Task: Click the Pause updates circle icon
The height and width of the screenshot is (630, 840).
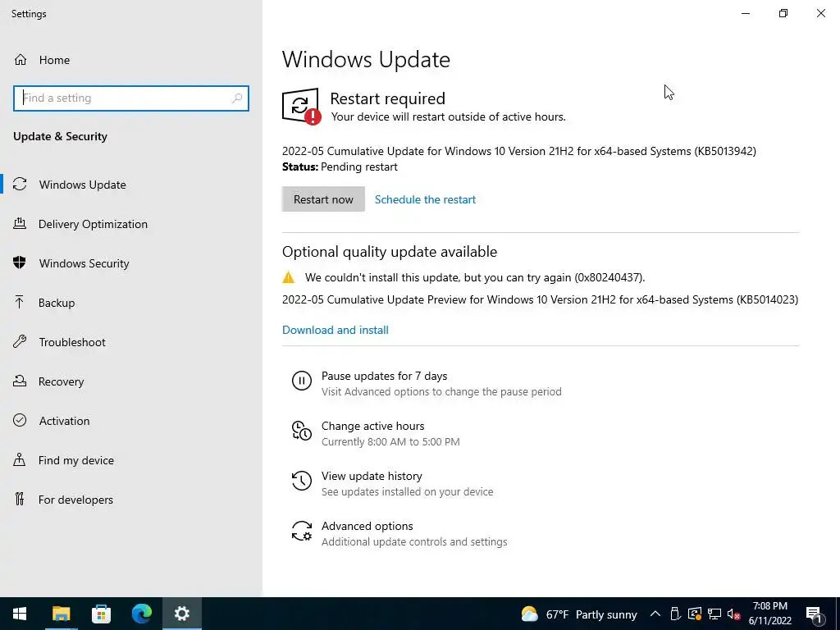Action: 302,381
